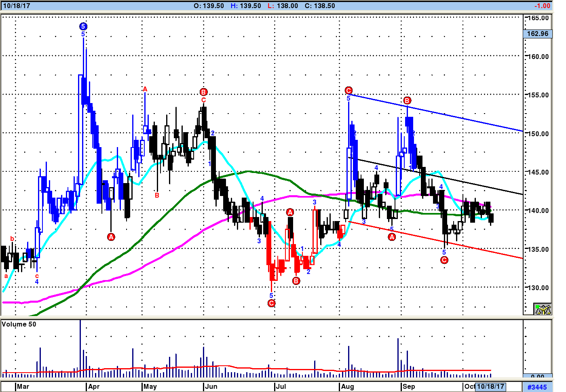Screen dimensions: 566x392
Task: Click the Aug month label on time axis
Action: pyautogui.click(x=347, y=386)
